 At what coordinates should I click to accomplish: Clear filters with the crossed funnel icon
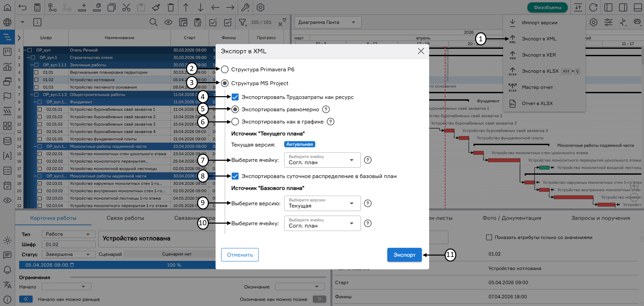(x=282, y=22)
